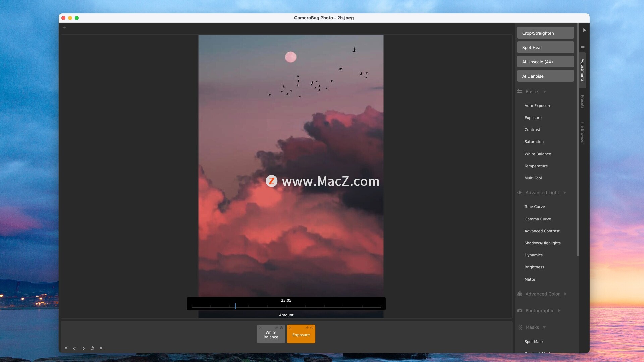Switch to the File Browser vertical tab

click(583, 133)
